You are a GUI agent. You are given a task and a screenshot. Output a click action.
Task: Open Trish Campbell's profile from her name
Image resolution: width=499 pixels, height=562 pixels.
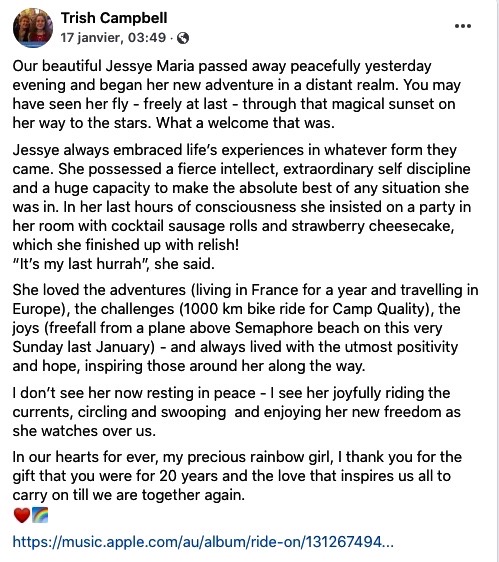point(114,18)
